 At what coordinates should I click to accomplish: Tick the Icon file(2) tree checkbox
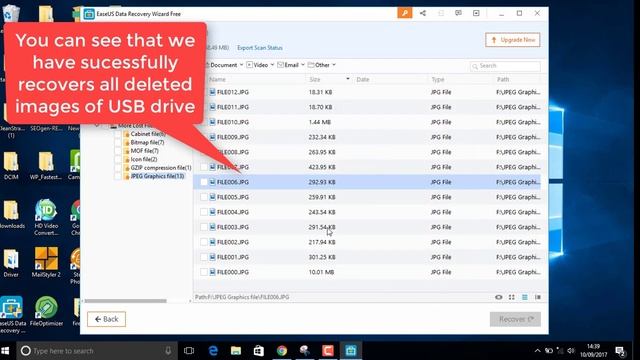point(118,159)
